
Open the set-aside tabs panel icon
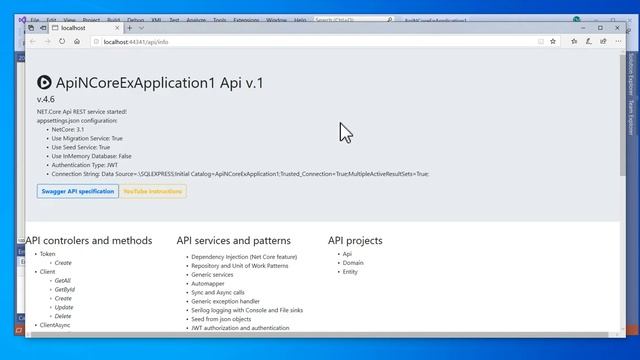pyautogui.click(x=31, y=28)
